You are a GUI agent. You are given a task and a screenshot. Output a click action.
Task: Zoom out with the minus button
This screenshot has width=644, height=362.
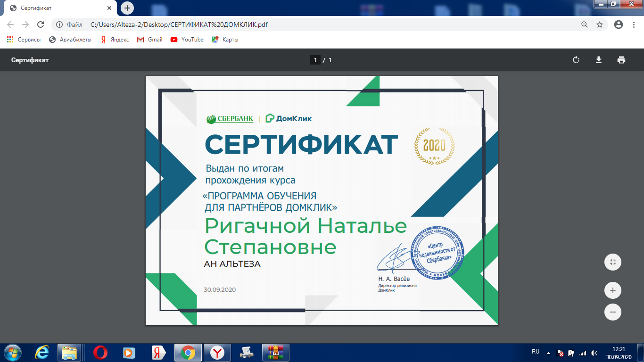(x=613, y=312)
